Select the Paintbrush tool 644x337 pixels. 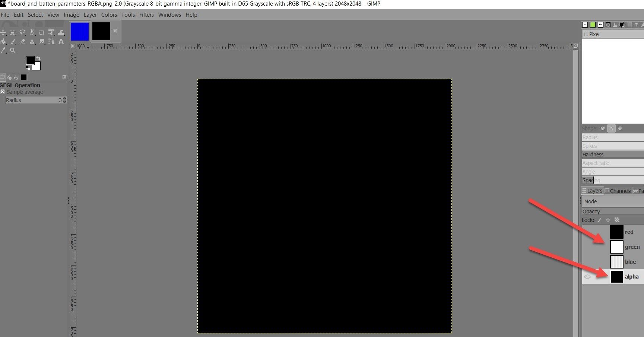[13, 42]
